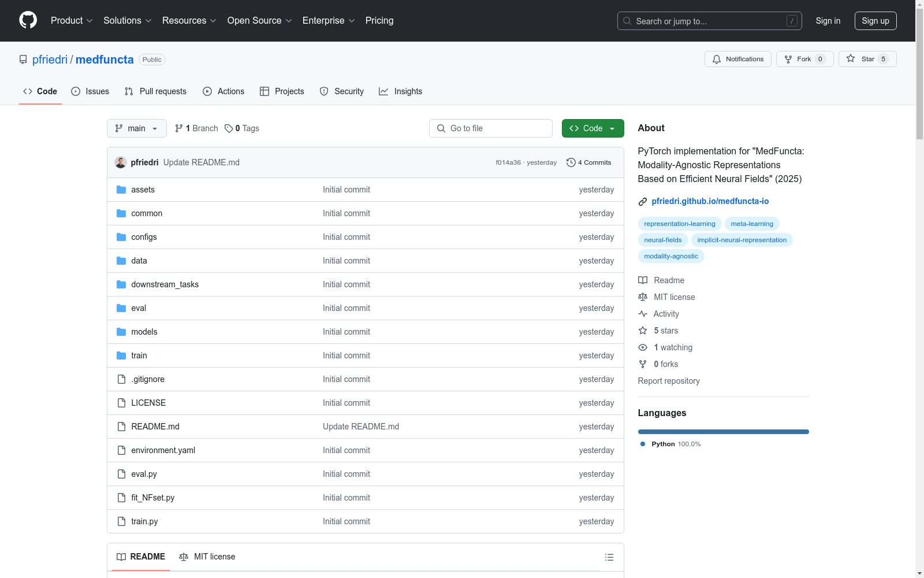The image size is (924, 578).
Task: Click the Notifications bell button
Action: (737, 59)
